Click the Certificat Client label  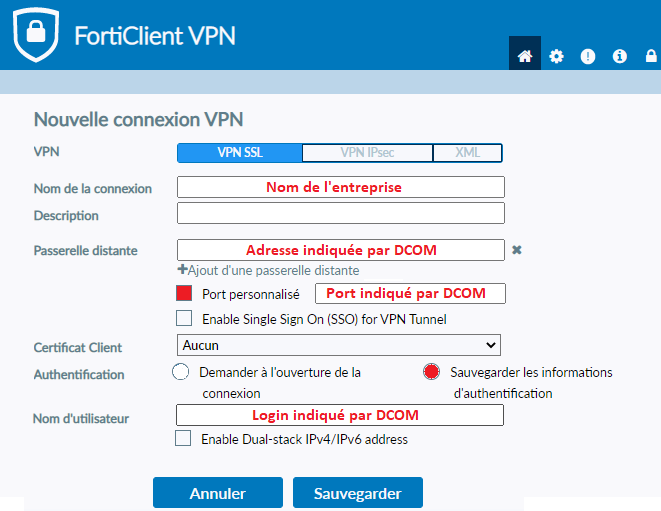78,347
